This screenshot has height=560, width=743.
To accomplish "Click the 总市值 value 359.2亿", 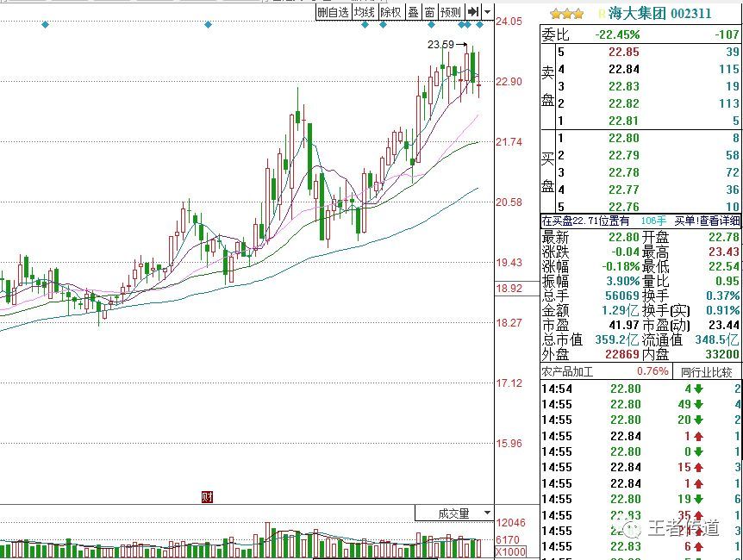I will click(x=617, y=339).
